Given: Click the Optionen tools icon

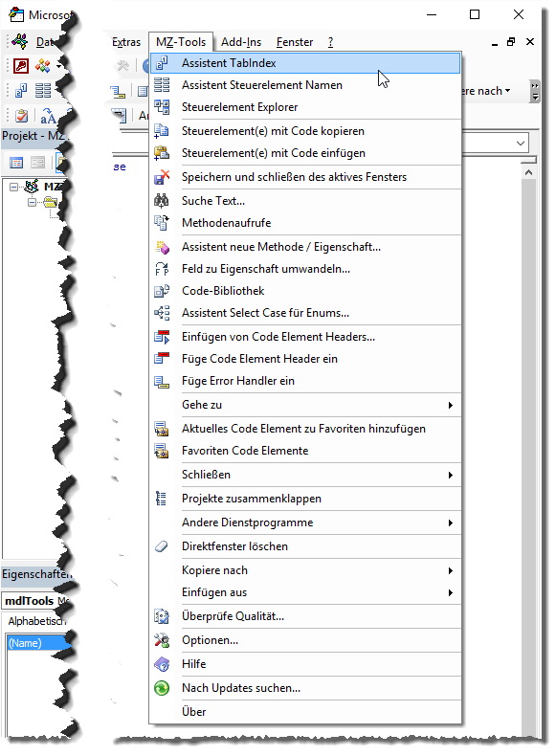Looking at the screenshot, I should 162,640.
